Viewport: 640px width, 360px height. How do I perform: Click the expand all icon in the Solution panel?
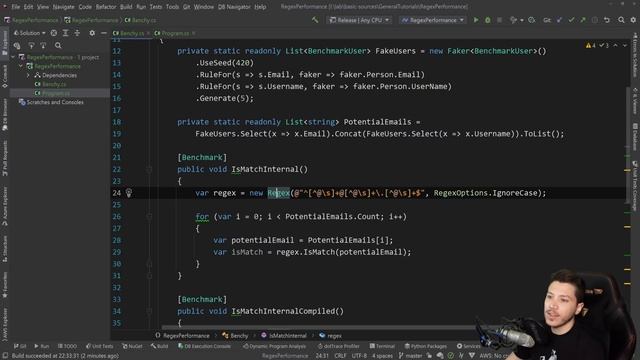(x=65, y=33)
